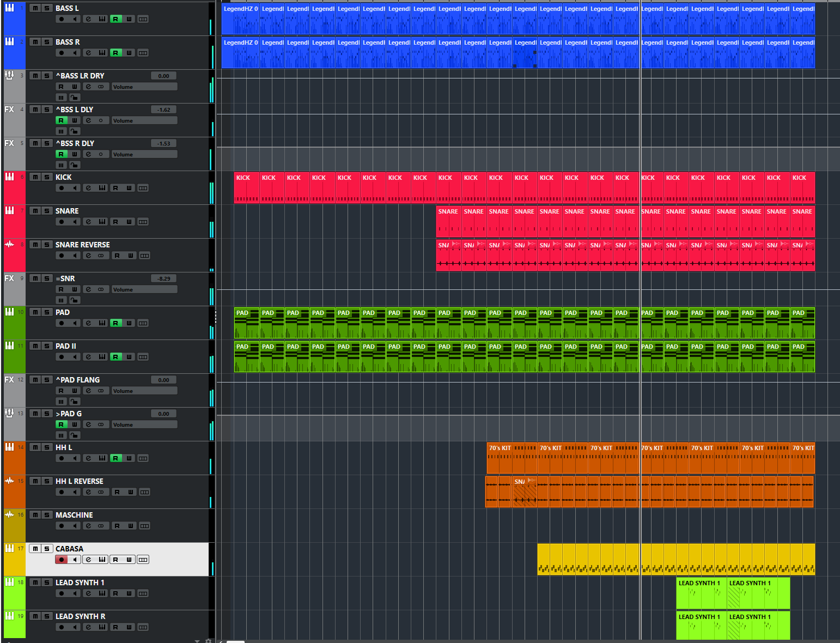The image size is (840, 643).
Task: Open Edit Channel Settings for BASS L
Action: tap(88, 19)
